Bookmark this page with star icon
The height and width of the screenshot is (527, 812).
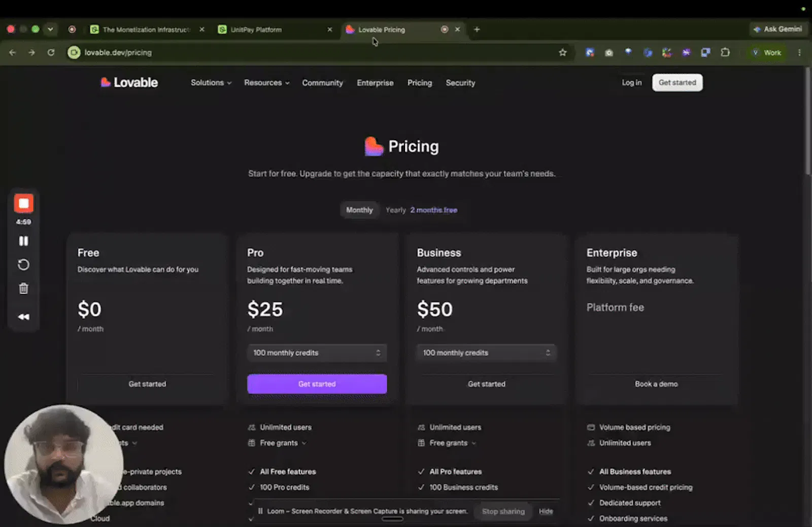[562, 53]
